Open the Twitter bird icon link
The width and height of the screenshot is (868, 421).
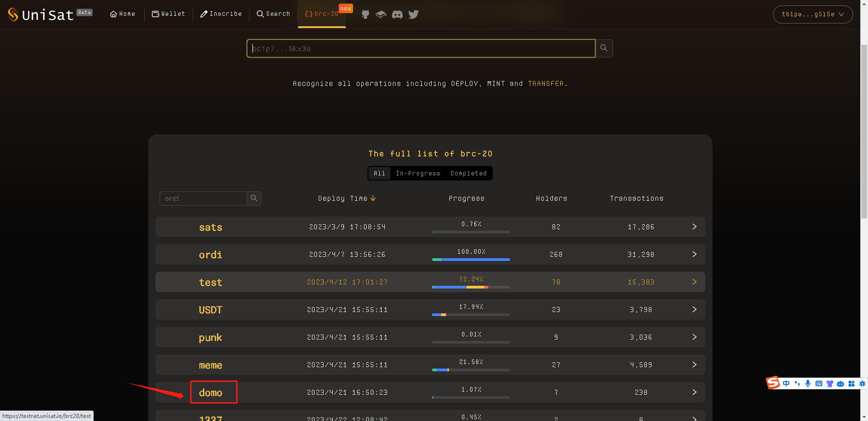(x=413, y=14)
